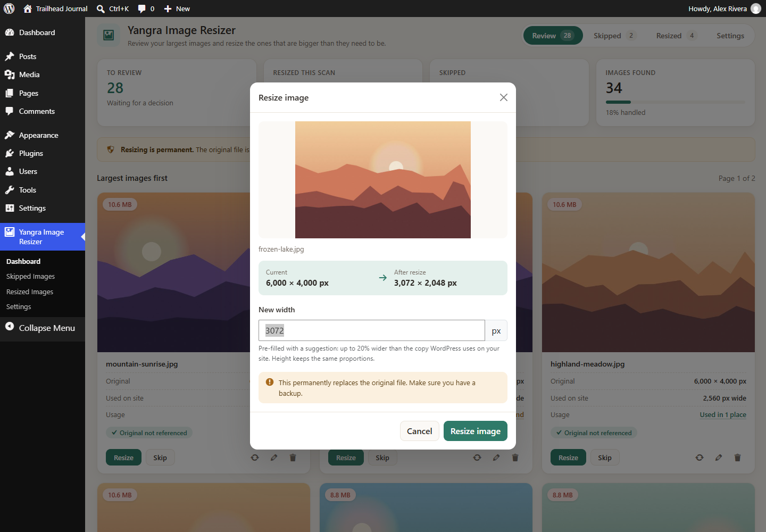Screen dimensions: 766x532
Task: Open Users menu
Action: [43, 171]
